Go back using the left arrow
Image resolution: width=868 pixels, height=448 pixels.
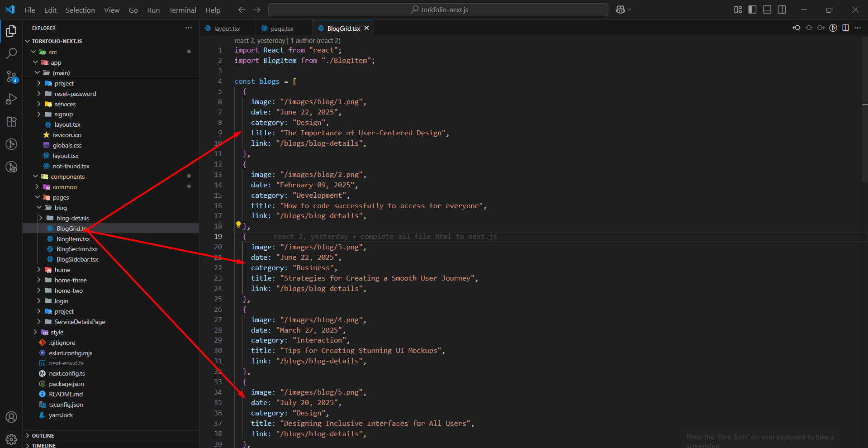(242, 10)
